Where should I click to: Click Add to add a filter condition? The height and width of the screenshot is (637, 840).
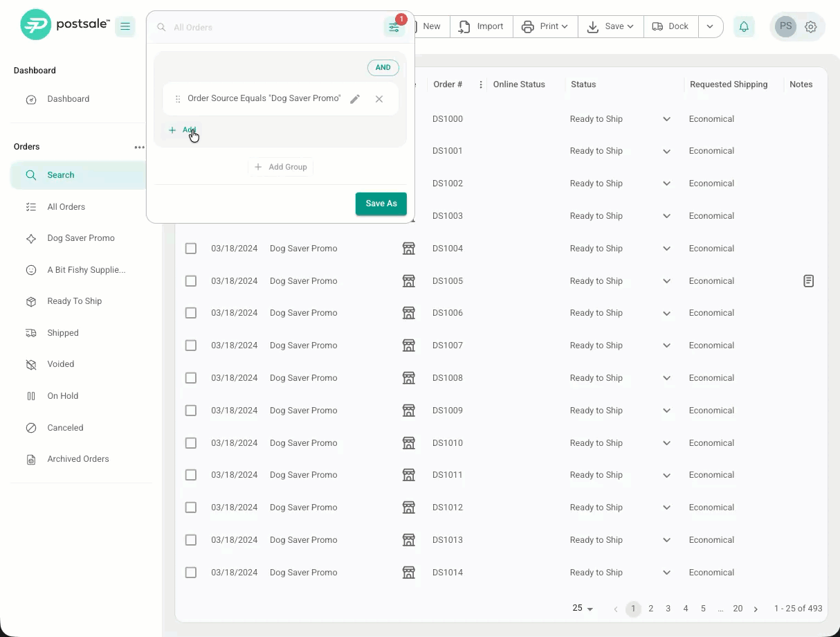click(x=183, y=130)
